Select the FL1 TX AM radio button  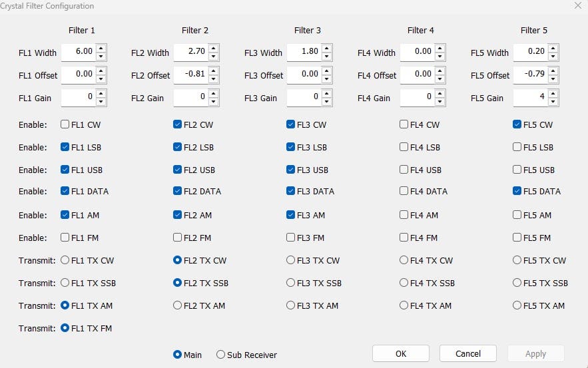[65, 305]
